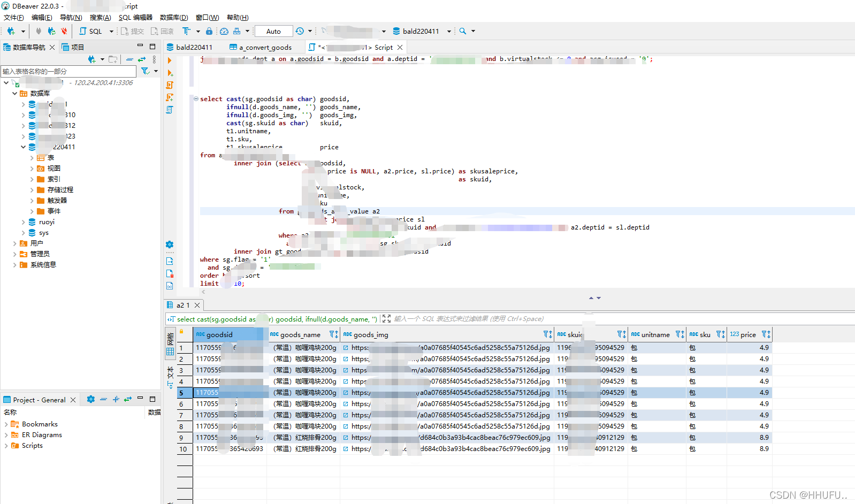
Task: Click the navigator new folder icon
Action: [x=112, y=59]
